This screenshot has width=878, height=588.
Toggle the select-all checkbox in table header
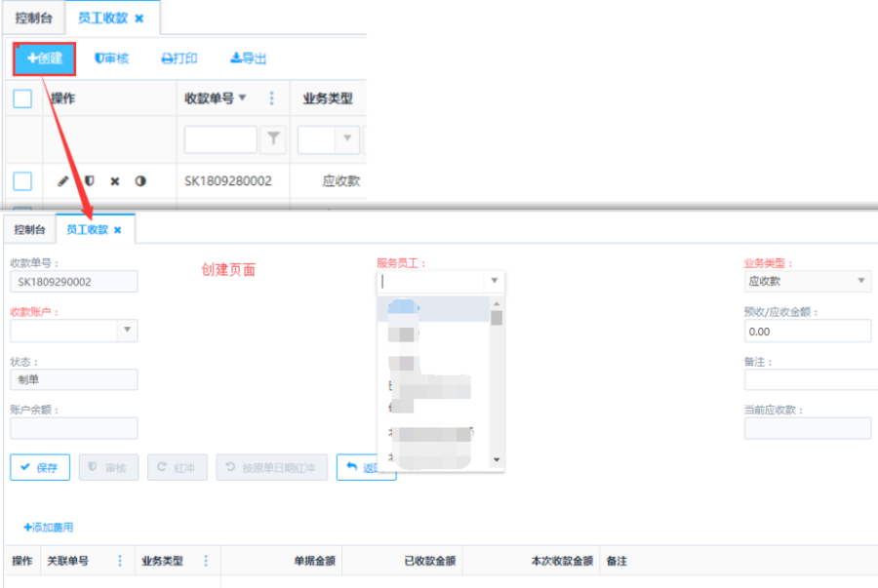click(x=22, y=98)
